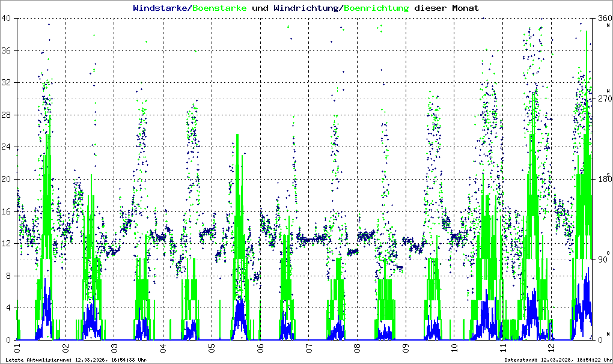Click the S compass letter above 180
613x364 pixels.
(608, 175)
